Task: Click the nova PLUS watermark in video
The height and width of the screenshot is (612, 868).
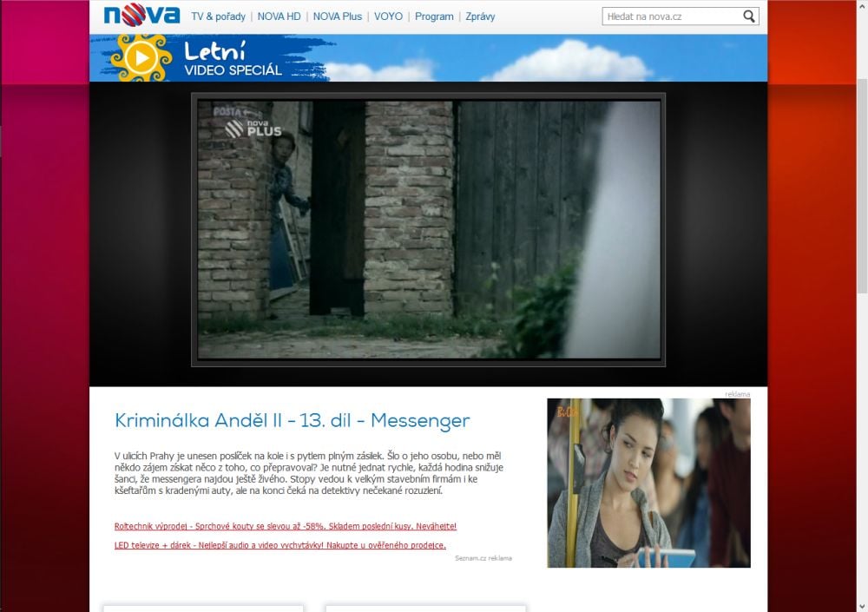Action: (253, 128)
